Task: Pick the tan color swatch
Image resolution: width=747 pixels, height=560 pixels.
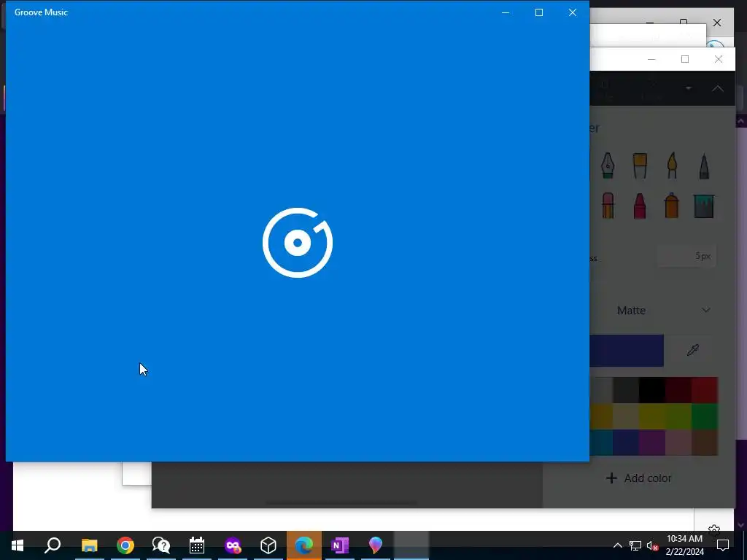Action: 625,416
